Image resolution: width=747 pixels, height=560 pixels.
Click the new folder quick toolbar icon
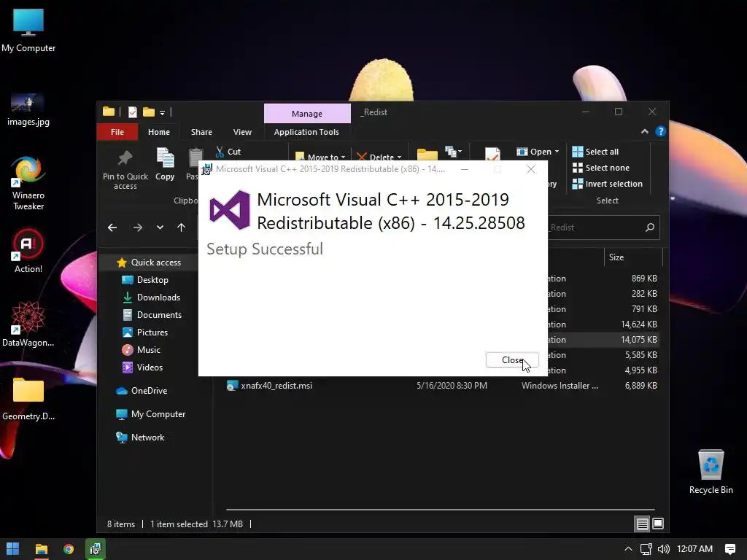pos(149,112)
